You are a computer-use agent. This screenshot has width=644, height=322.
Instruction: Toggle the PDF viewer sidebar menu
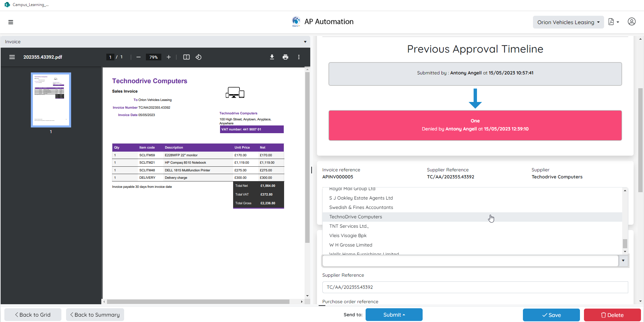pyautogui.click(x=12, y=57)
